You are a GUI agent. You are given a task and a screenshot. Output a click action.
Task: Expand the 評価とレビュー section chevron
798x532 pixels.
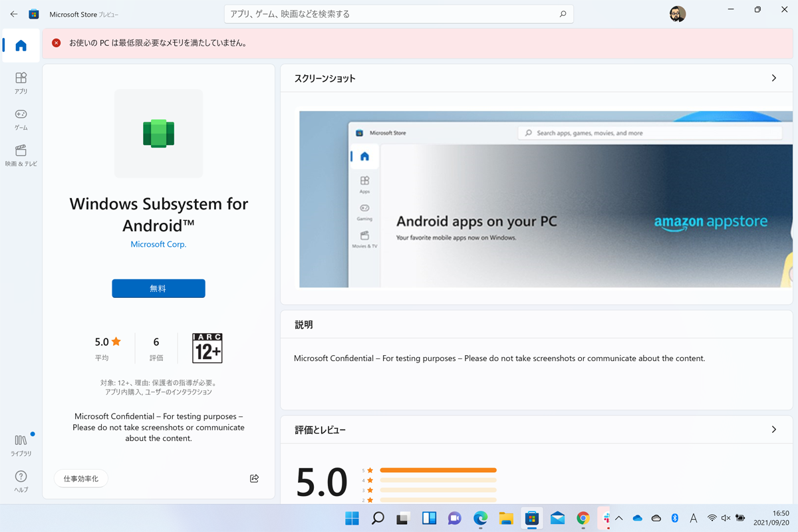(774, 430)
